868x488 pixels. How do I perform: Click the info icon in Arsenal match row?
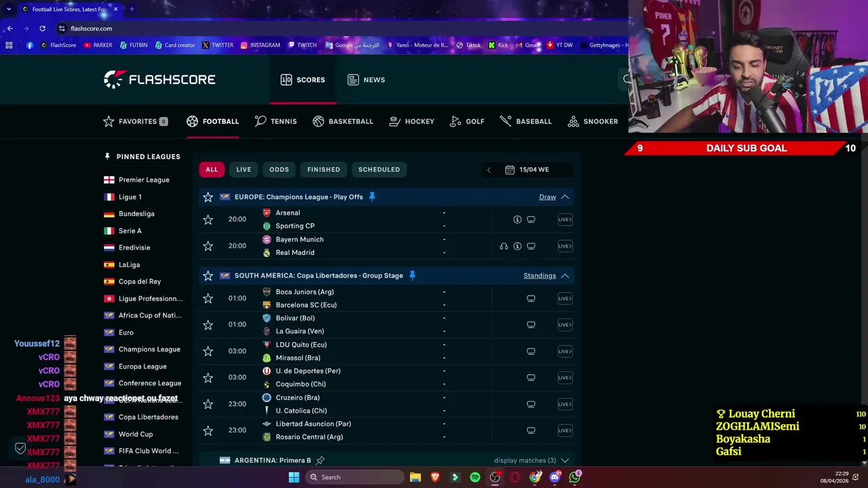tap(517, 220)
